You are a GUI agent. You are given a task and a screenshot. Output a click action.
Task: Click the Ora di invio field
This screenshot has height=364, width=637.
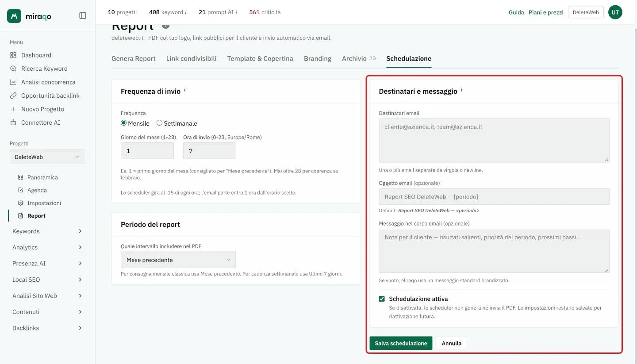[210, 151]
